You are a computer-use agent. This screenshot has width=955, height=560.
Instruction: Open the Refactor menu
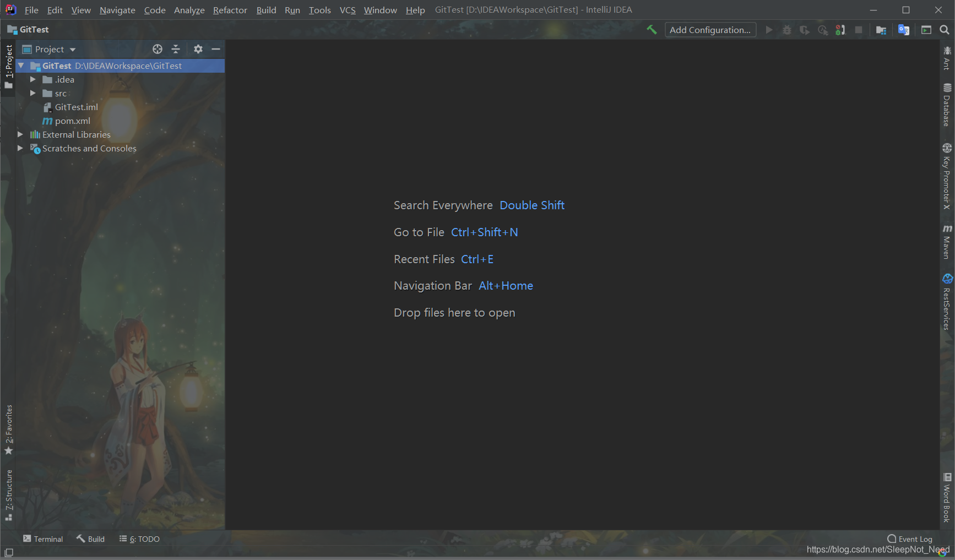(x=230, y=10)
